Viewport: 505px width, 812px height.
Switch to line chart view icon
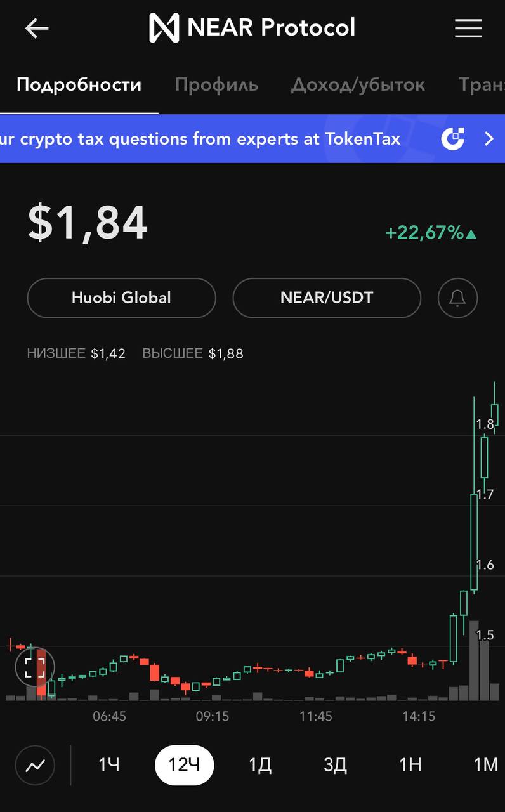pos(35,765)
